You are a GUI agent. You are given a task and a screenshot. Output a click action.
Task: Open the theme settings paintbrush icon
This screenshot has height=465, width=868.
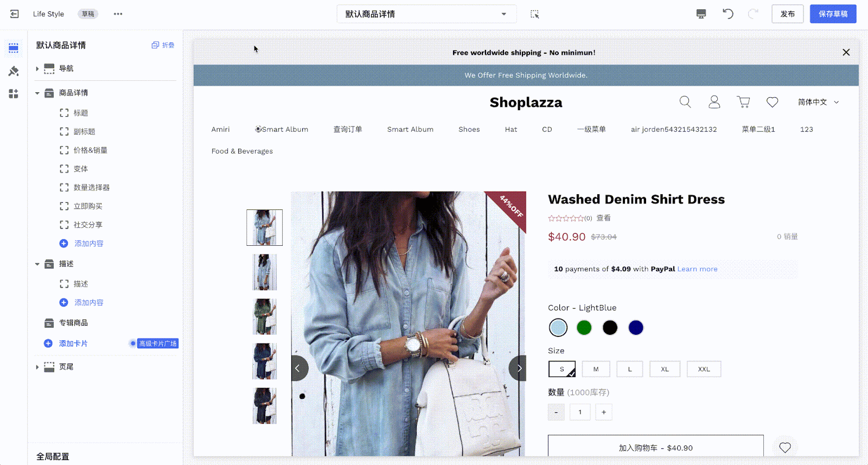pos(14,71)
